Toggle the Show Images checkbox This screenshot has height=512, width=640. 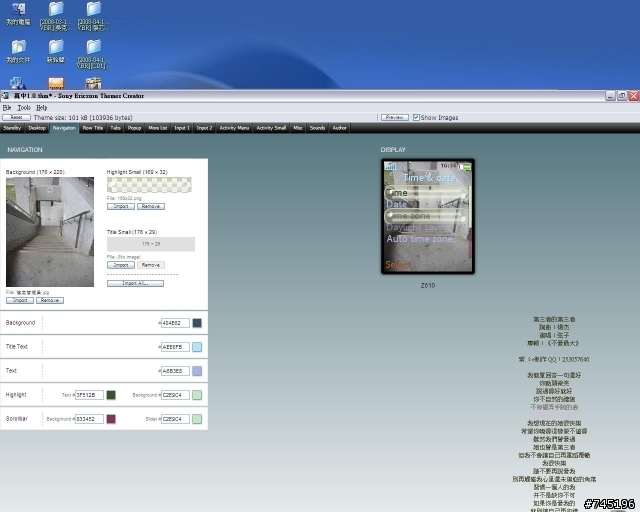tap(416, 118)
